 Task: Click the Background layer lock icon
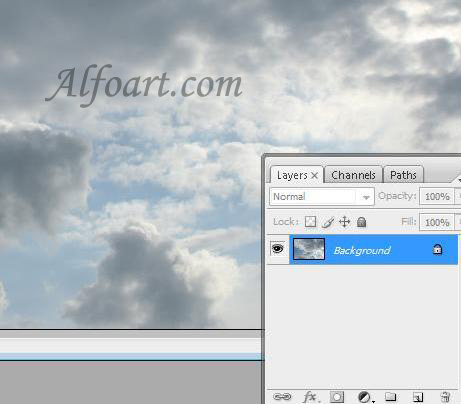pyautogui.click(x=437, y=249)
